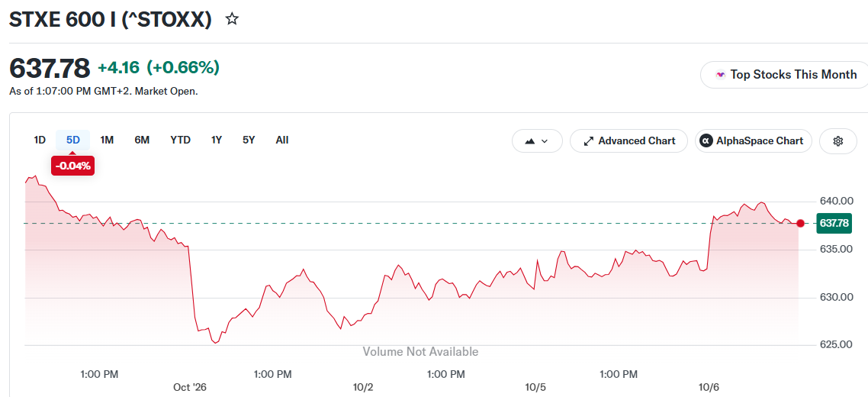868x397 pixels.
Task: Click the market time status line
Action: click(x=104, y=91)
